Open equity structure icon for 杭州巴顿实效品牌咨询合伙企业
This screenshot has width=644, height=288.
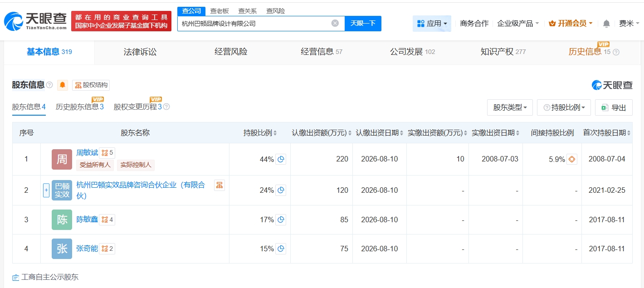tap(220, 185)
